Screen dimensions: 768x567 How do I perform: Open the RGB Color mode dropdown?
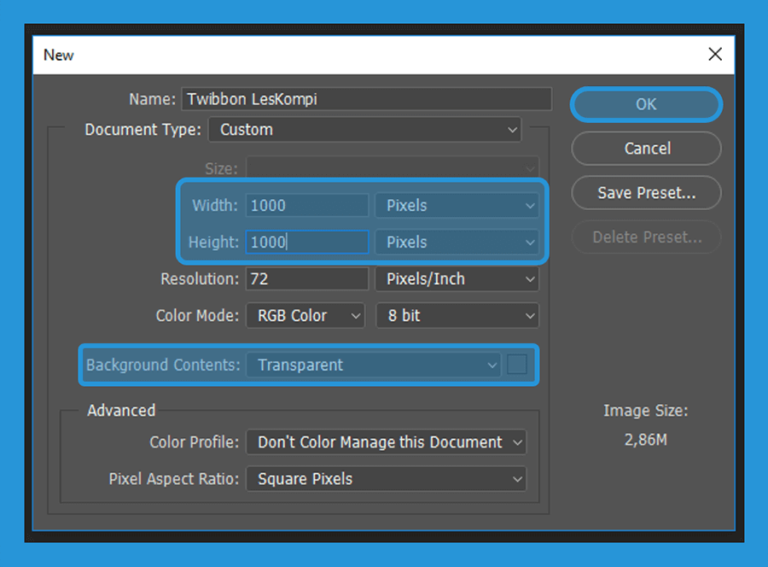[x=305, y=316]
